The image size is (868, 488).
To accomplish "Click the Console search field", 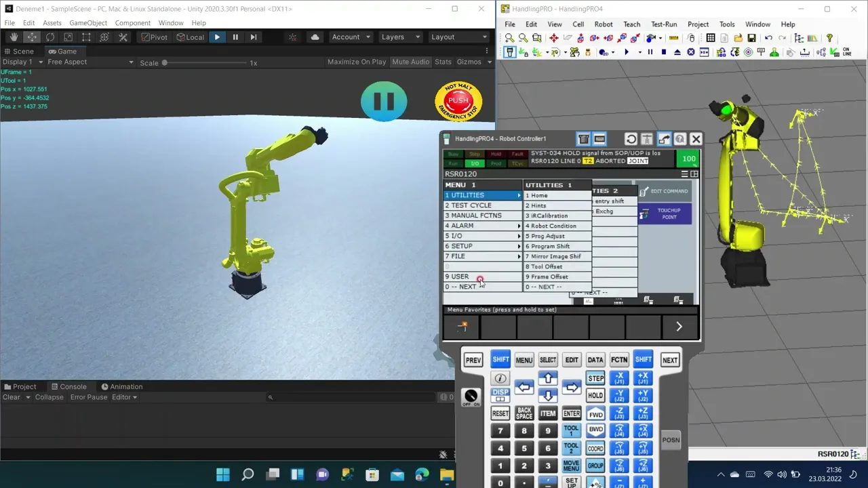I will [x=353, y=397].
